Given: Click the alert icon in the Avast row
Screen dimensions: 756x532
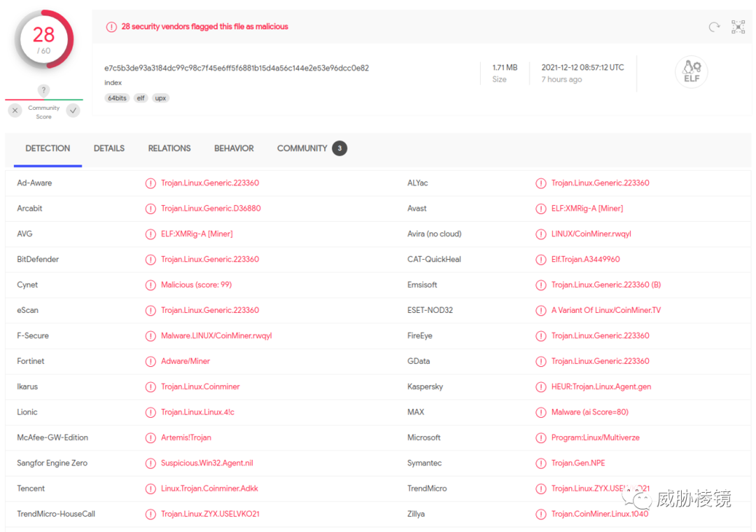Looking at the screenshot, I should [x=541, y=209].
